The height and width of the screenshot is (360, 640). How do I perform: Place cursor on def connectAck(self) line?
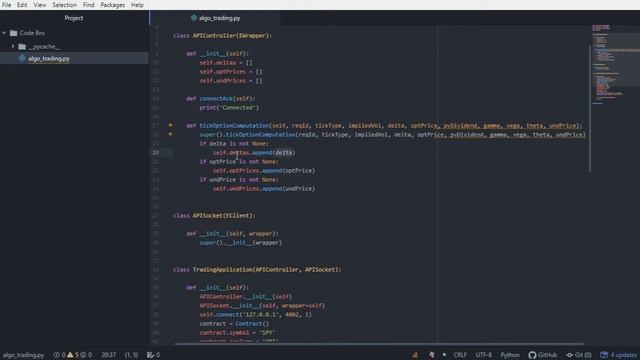(x=221, y=98)
